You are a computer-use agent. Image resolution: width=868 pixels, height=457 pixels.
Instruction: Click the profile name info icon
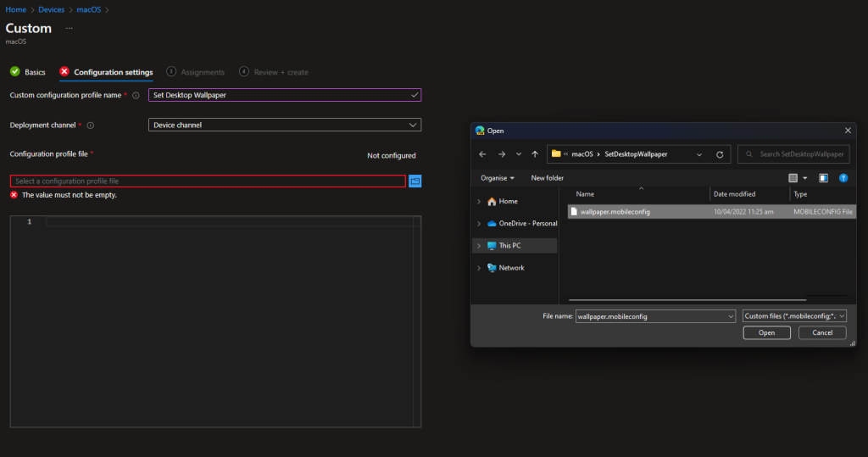click(136, 95)
